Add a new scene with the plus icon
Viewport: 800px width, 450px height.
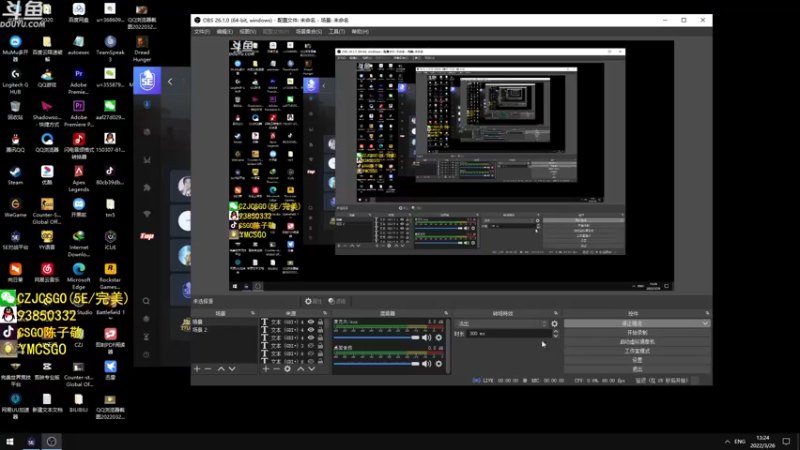point(197,369)
